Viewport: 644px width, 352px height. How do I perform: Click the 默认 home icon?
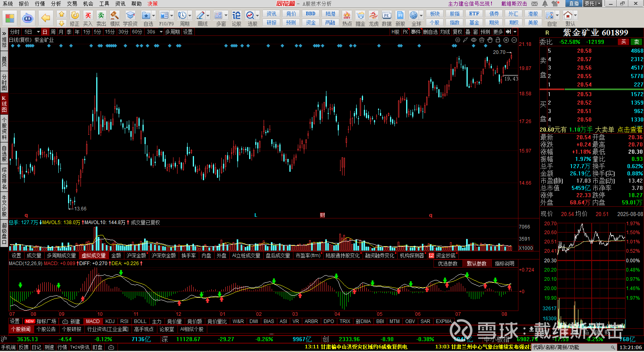(x=568, y=15)
